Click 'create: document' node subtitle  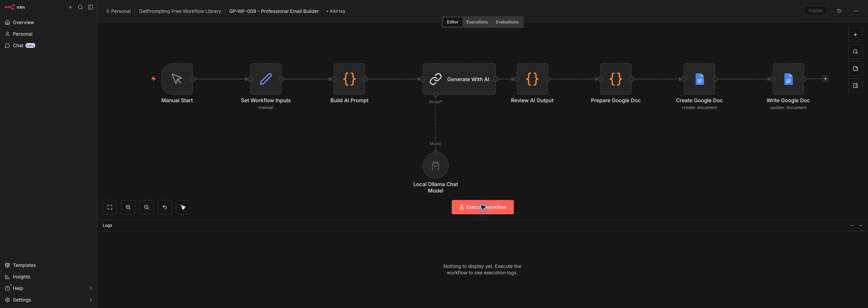click(699, 108)
